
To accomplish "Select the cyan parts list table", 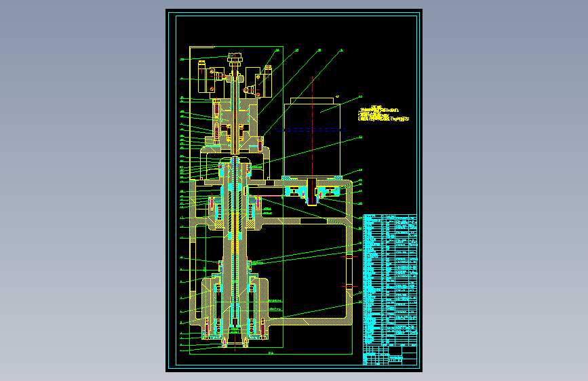I will pos(390,280).
